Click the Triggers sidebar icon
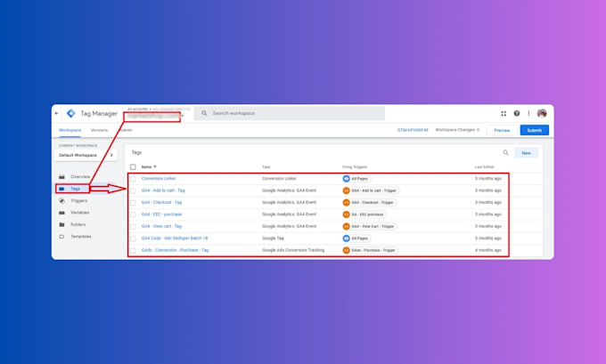Screen dimensions: 606x364 click(x=61, y=201)
